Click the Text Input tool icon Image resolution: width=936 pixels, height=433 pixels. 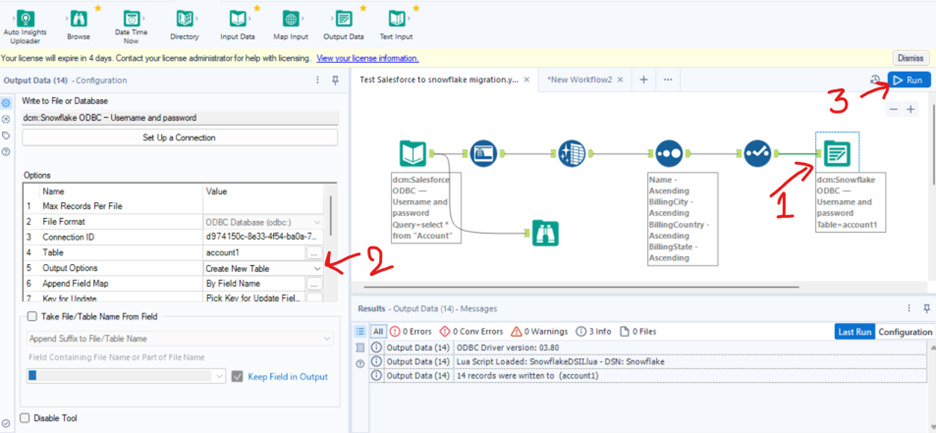(397, 19)
